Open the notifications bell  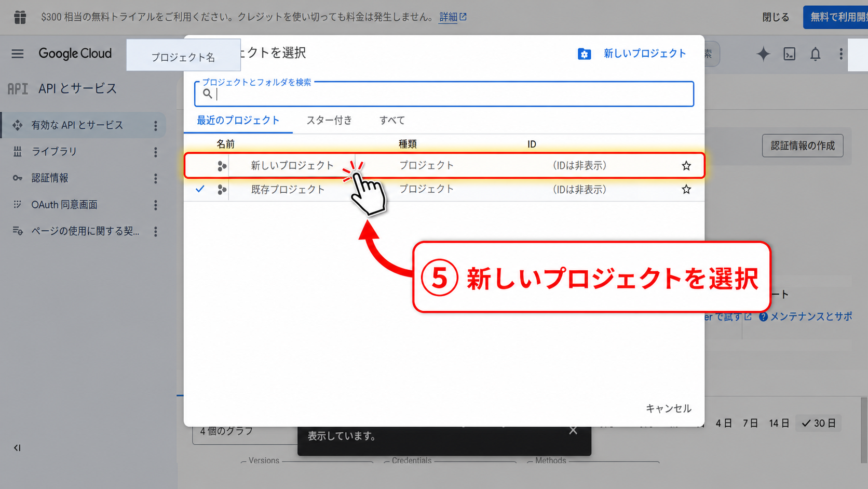pyautogui.click(x=816, y=54)
